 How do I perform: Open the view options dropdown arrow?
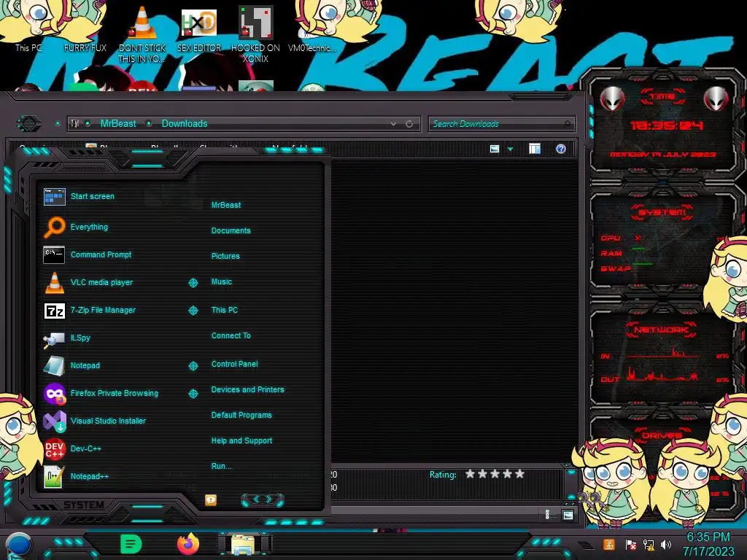coord(510,149)
